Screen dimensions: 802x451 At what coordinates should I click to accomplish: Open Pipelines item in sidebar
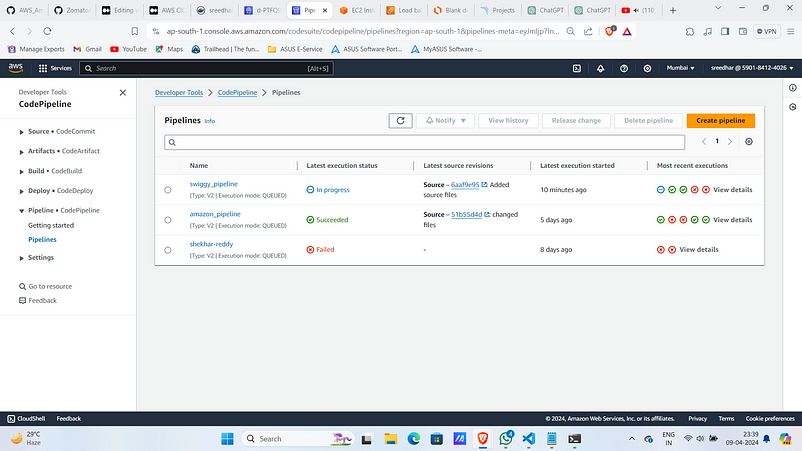[42, 239]
